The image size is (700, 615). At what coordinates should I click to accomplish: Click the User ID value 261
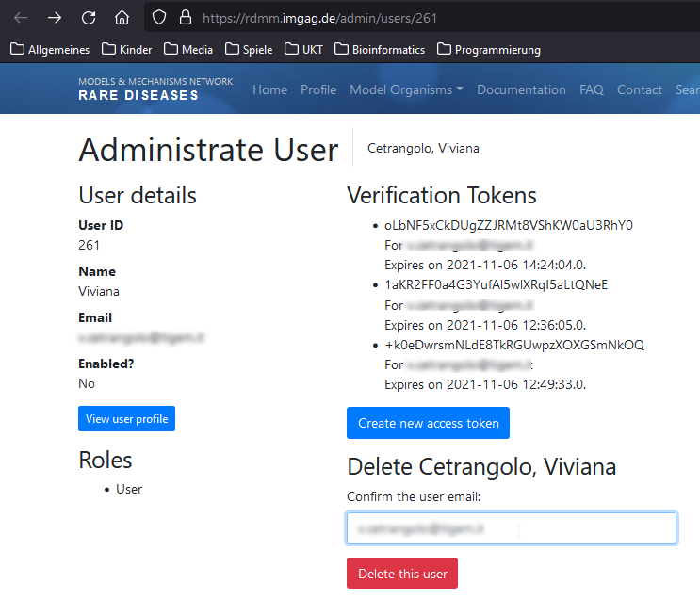click(x=89, y=245)
